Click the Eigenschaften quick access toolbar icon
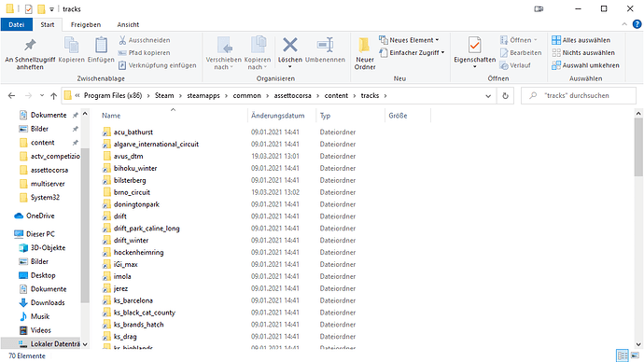The image size is (644, 362). 28,8
